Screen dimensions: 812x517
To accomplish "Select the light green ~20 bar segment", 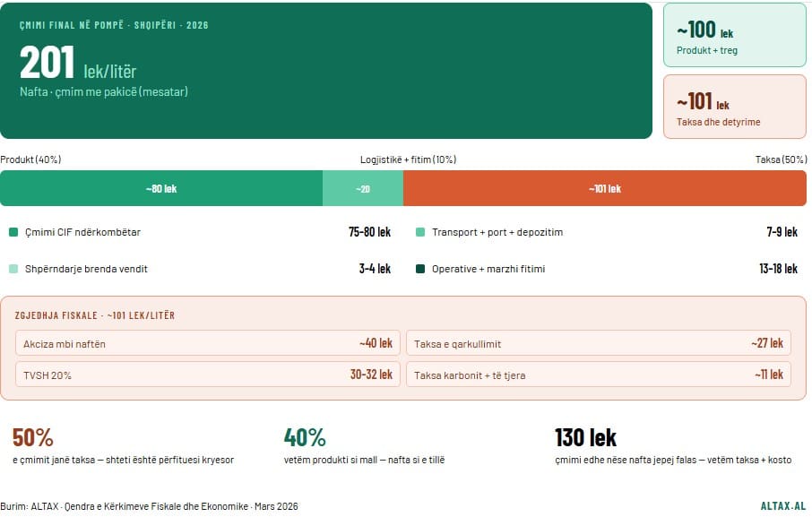I will [x=363, y=189].
